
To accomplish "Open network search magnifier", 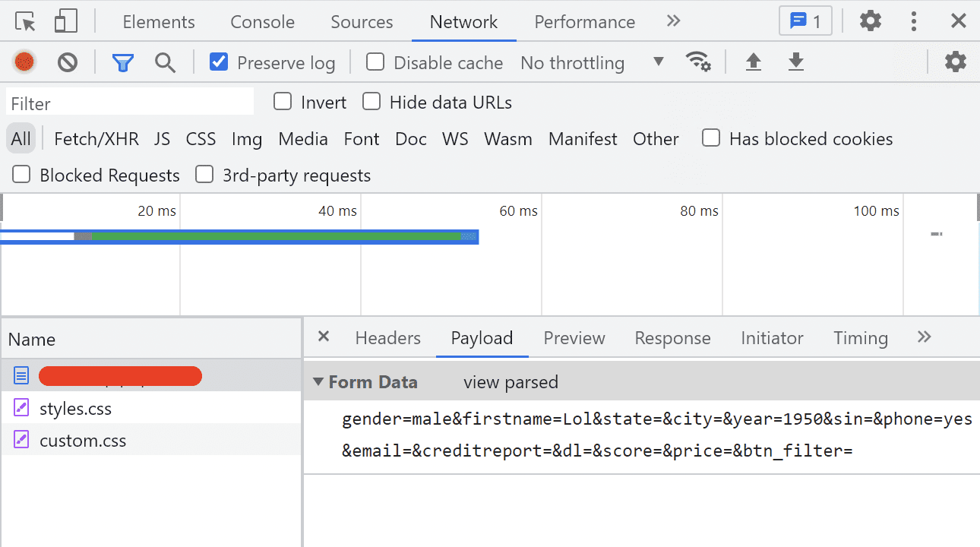I will (165, 62).
